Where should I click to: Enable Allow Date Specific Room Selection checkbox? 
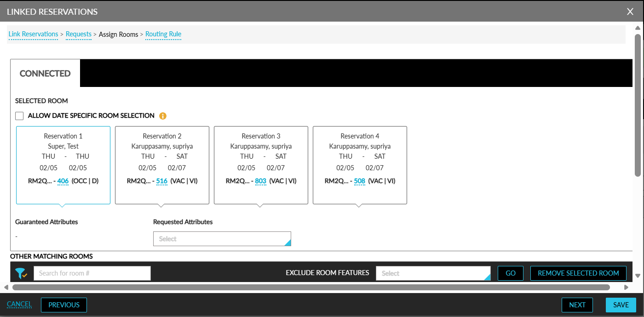coord(19,116)
